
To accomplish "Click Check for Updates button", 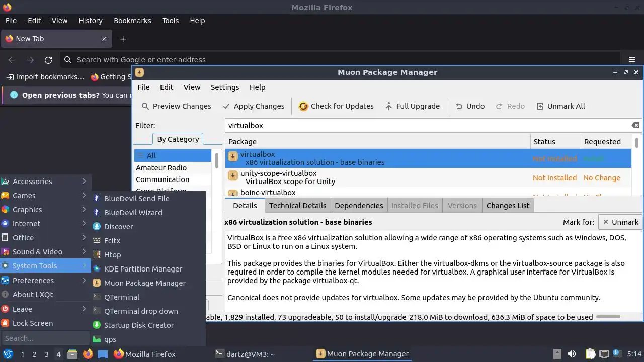I will pyautogui.click(x=336, y=106).
